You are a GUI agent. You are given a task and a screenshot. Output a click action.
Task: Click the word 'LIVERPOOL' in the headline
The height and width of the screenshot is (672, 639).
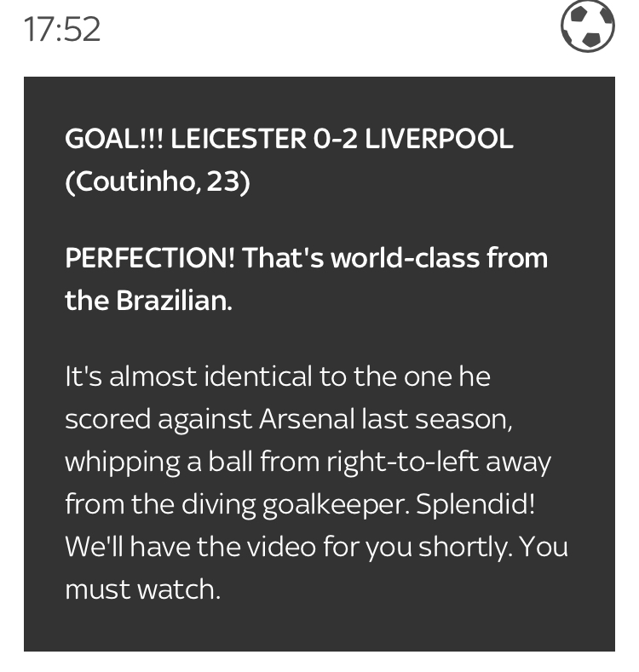(x=439, y=139)
